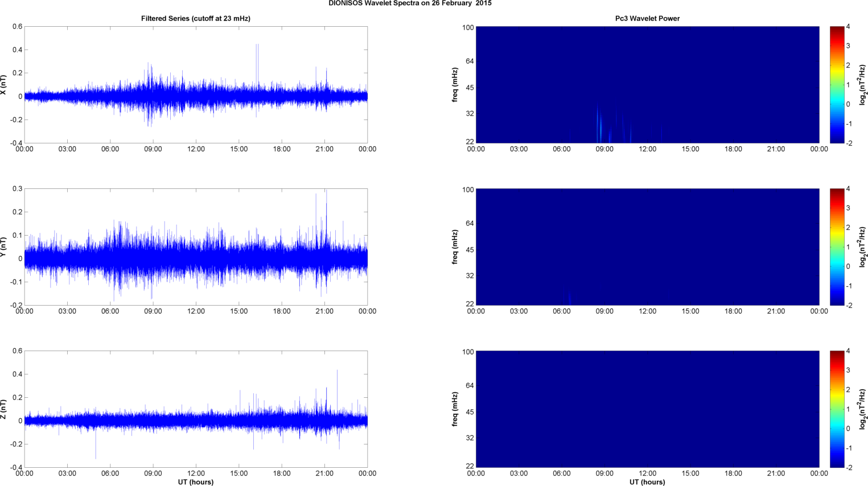Click the '0.3' tick on the Y series axis
This screenshot has height=486, width=868.
pyautogui.click(x=18, y=189)
